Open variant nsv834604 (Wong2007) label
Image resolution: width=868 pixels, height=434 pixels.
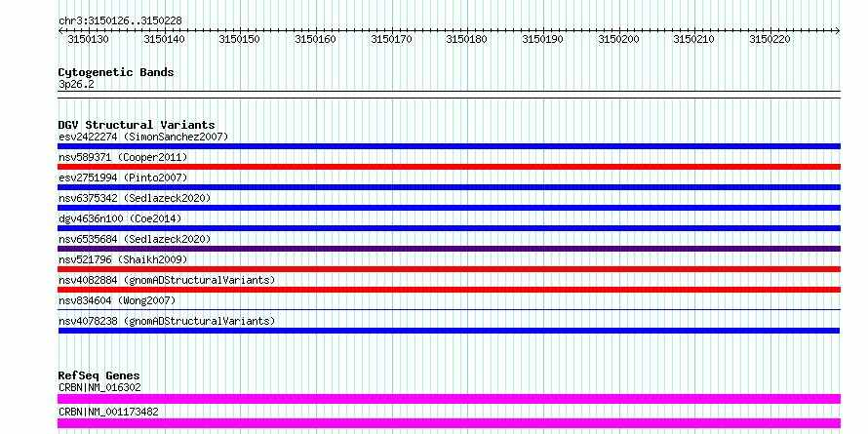117,300
